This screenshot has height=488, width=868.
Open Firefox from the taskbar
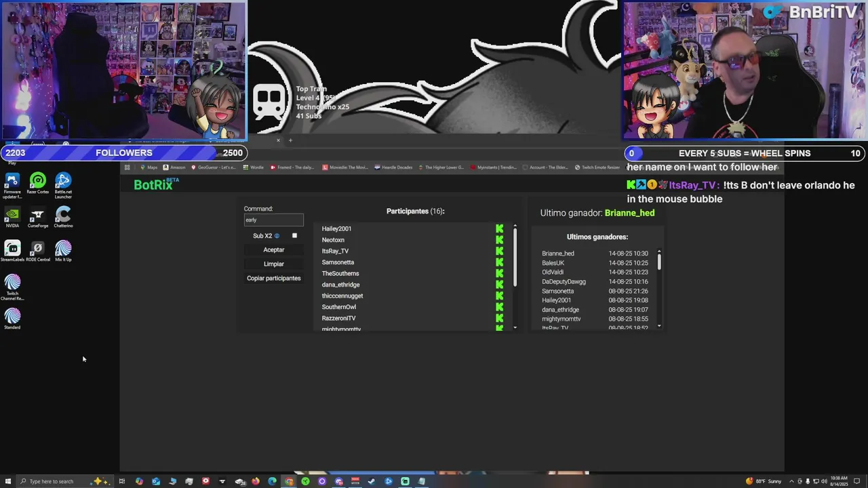pyautogui.click(x=256, y=481)
